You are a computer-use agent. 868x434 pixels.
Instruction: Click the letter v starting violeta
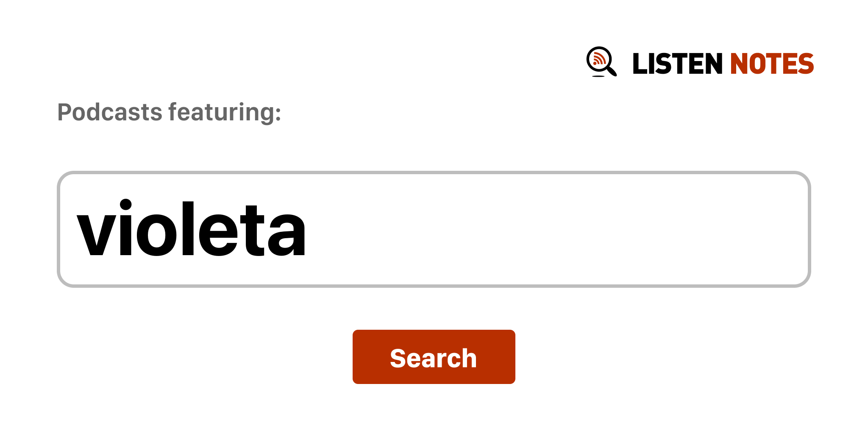click(x=96, y=235)
